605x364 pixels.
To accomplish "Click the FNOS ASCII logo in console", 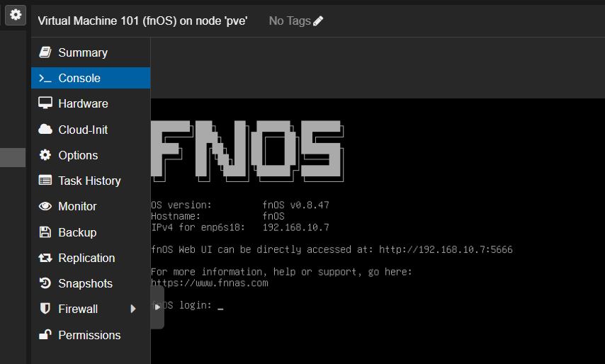I will tap(247, 151).
